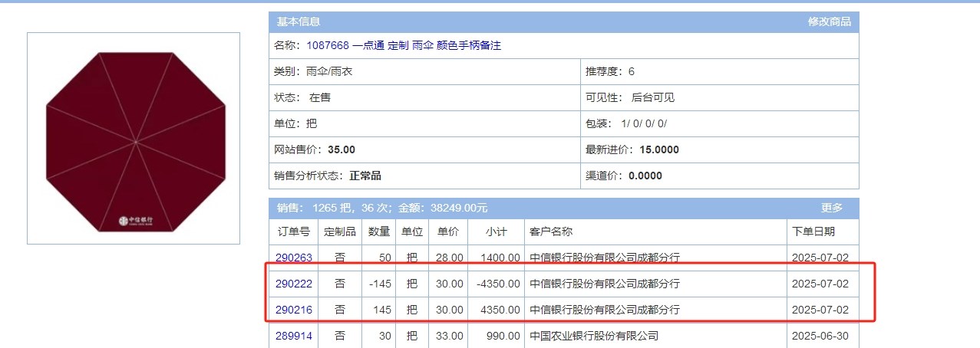Click subtotal 990.00 cell
The height and width of the screenshot is (348, 980).
coord(496,336)
